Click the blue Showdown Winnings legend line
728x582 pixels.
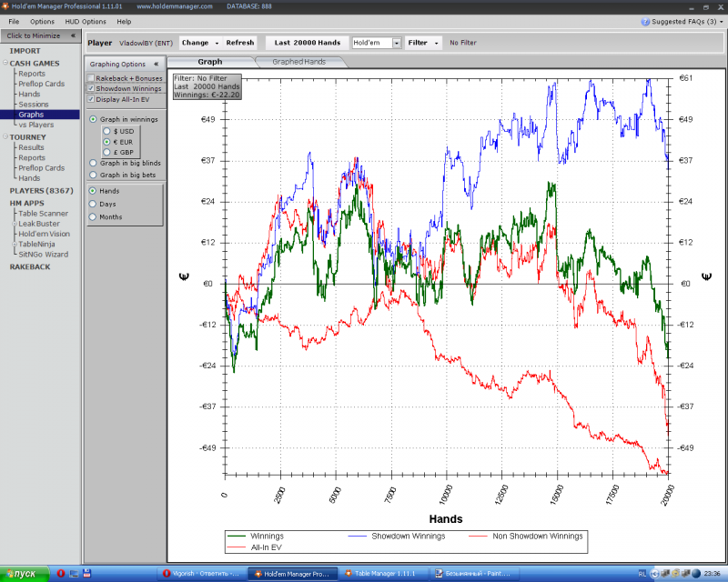click(358, 536)
